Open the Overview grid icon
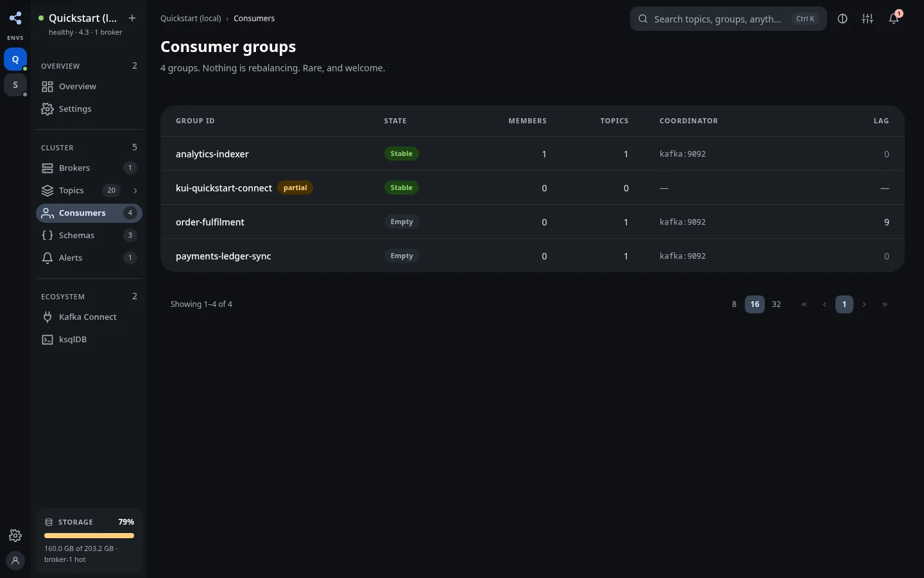 click(47, 87)
